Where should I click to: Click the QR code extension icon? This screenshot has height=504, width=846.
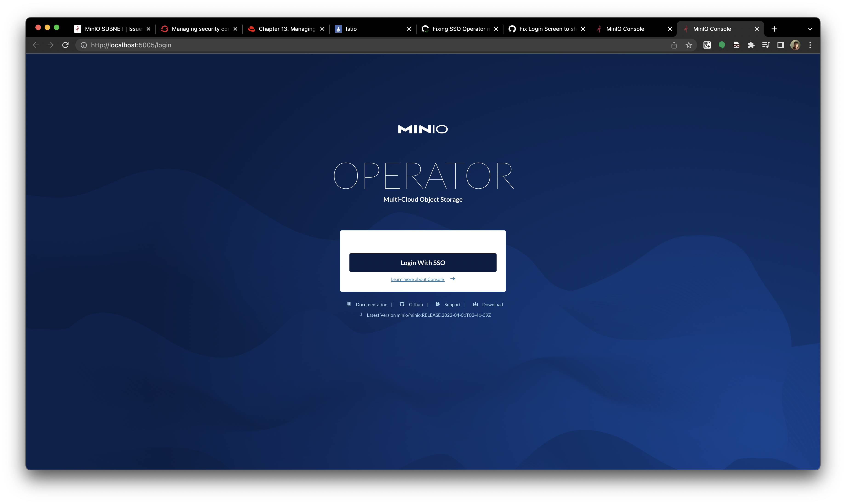tap(707, 45)
